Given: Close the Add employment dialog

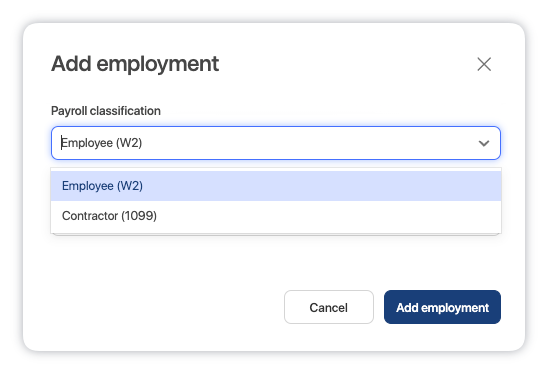Looking at the screenshot, I should tap(484, 64).
